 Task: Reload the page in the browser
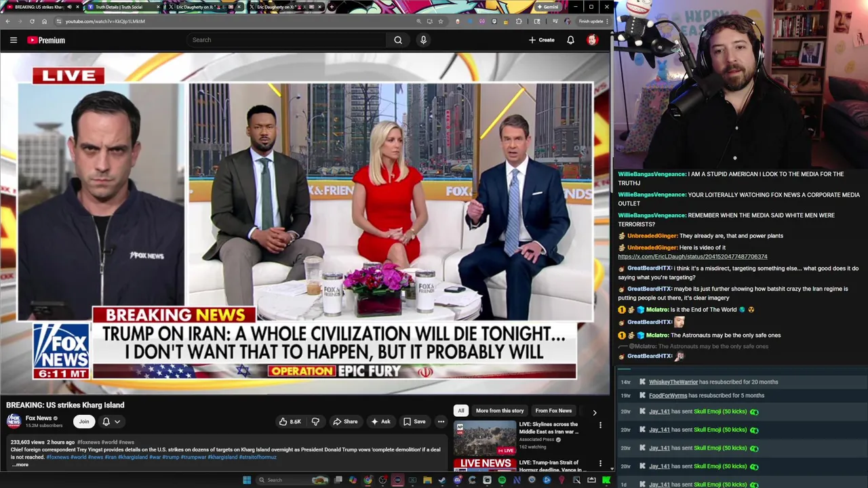click(x=32, y=21)
